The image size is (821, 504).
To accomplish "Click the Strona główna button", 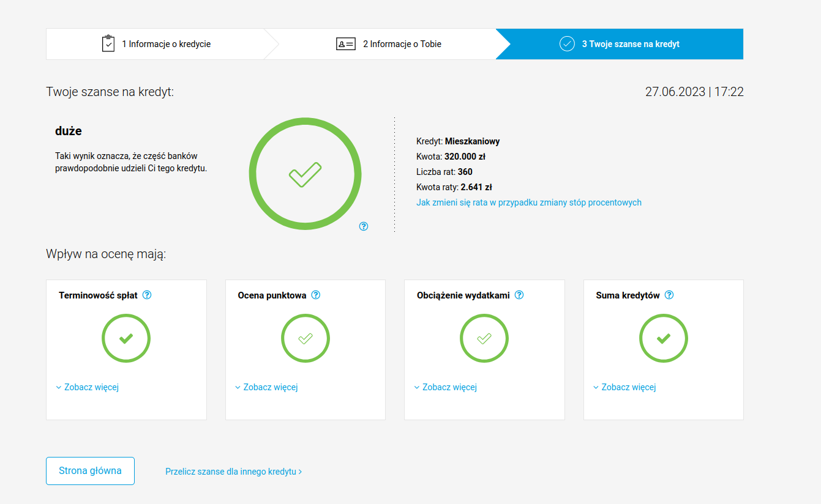I will point(90,471).
